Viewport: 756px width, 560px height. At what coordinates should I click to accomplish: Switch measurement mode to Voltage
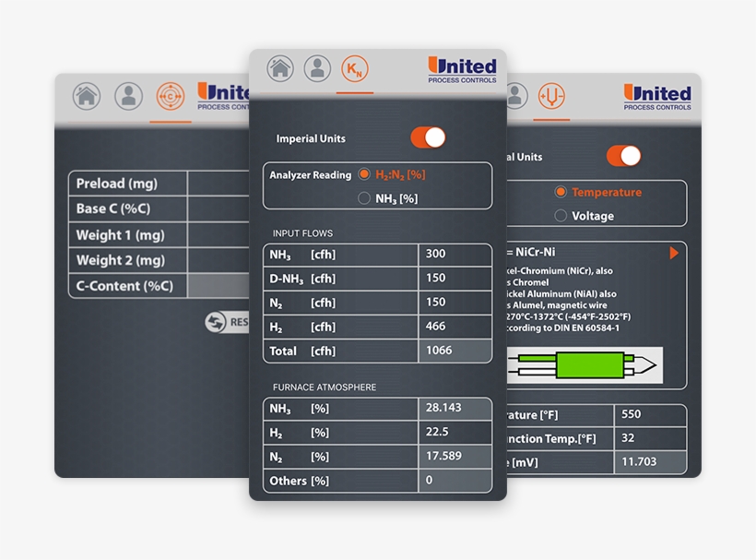coord(561,215)
